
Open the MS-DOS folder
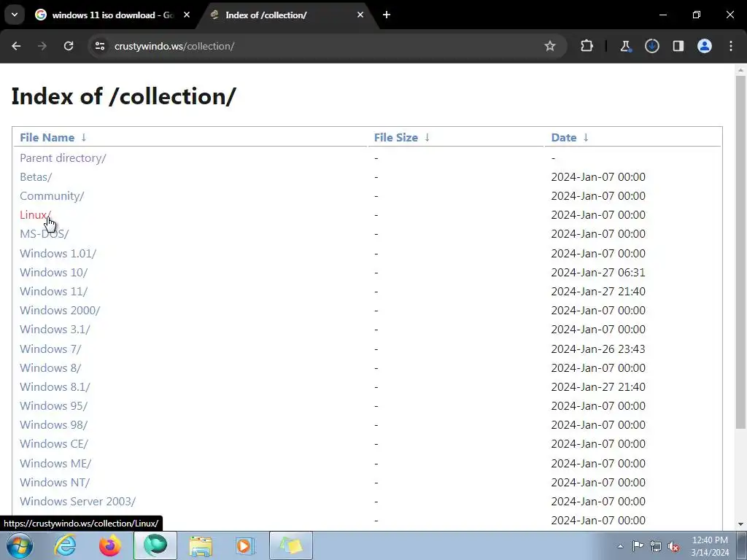44,234
